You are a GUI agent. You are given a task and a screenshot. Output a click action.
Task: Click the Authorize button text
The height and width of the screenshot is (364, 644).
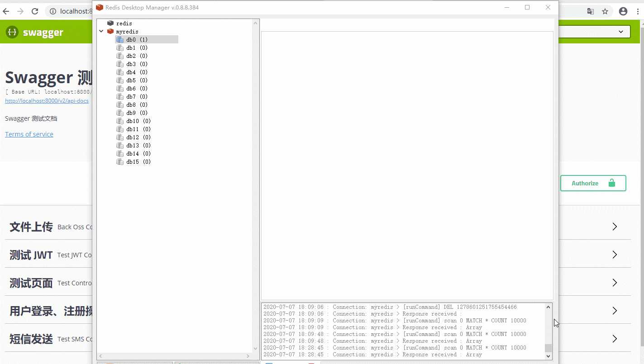(585, 183)
